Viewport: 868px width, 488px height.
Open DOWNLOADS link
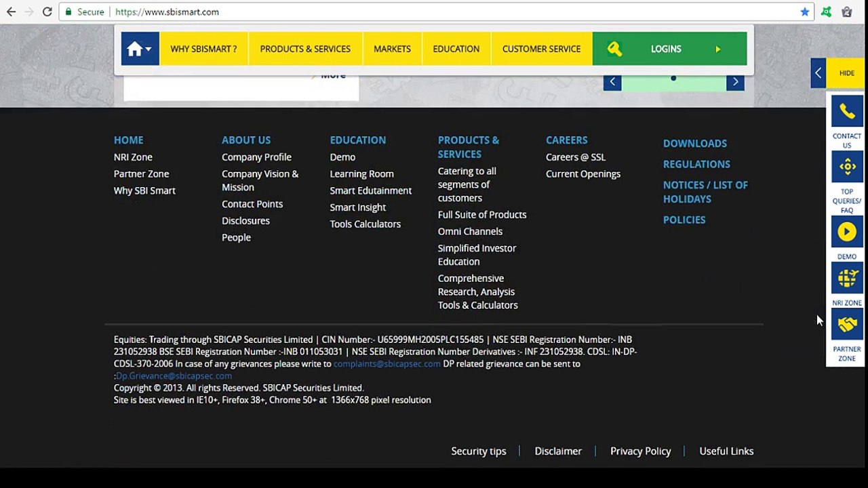(695, 144)
